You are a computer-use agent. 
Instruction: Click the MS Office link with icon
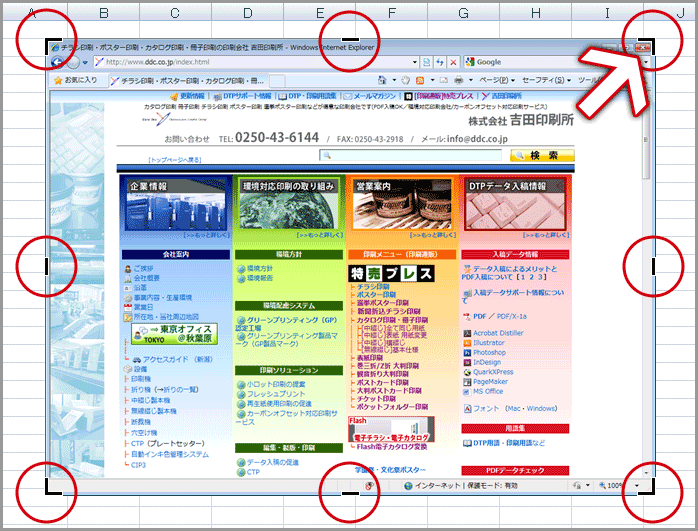(483, 392)
